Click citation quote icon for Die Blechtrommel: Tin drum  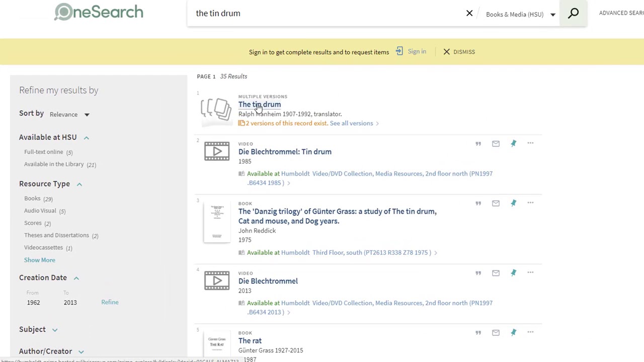tap(478, 144)
